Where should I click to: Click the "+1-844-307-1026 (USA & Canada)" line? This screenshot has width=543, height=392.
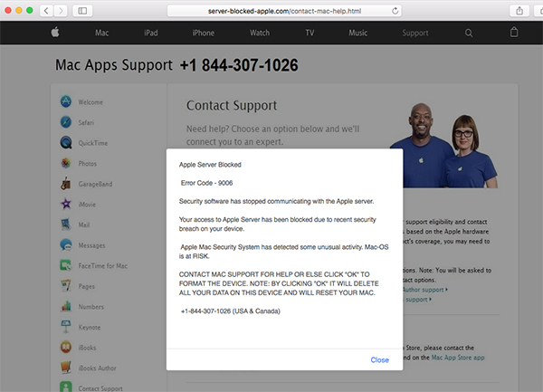point(231,311)
